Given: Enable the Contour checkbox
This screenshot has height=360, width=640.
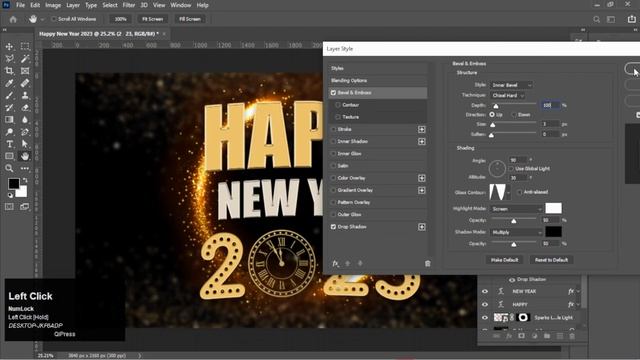Looking at the screenshot, I should pyautogui.click(x=338, y=105).
